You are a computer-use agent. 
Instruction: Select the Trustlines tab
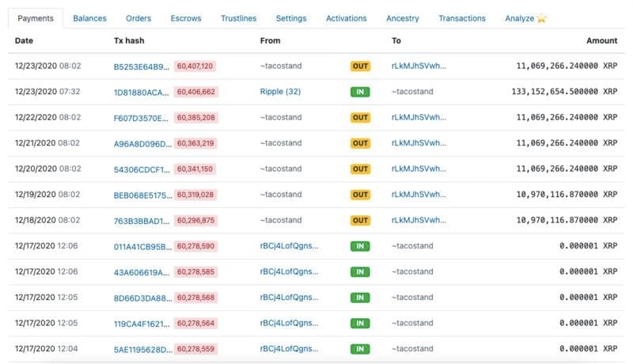[239, 18]
